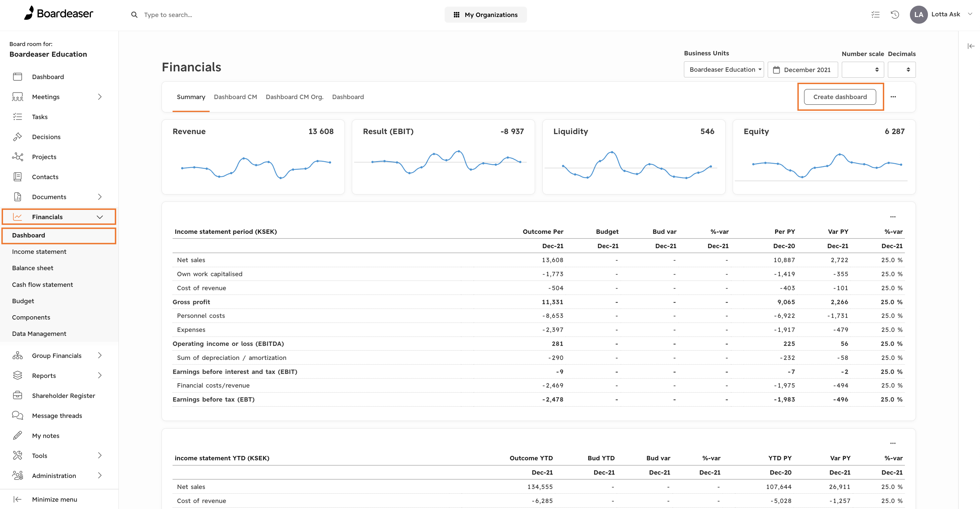Click the Equity chart card
Viewport: 980px width, 509px height.
coord(824,157)
